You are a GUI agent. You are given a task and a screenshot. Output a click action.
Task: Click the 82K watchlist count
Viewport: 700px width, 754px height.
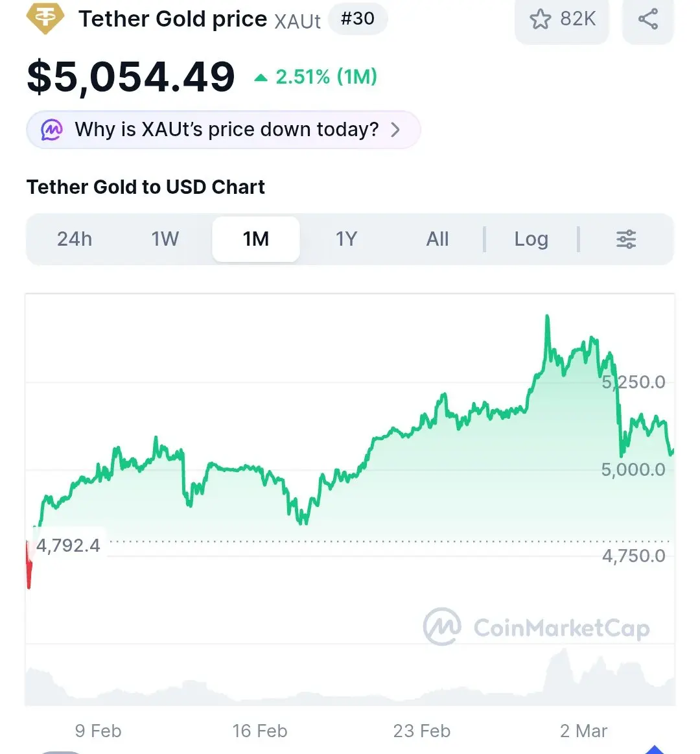[577, 19]
